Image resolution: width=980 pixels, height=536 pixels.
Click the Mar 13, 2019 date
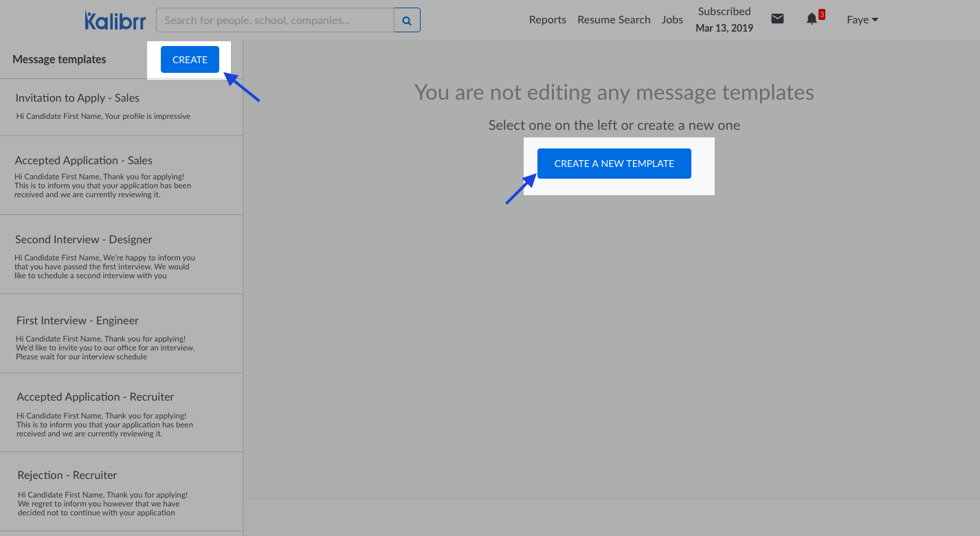click(x=724, y=27)
